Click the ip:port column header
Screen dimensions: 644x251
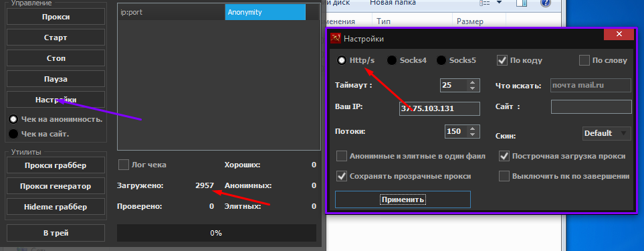click(x=171, y=12)
